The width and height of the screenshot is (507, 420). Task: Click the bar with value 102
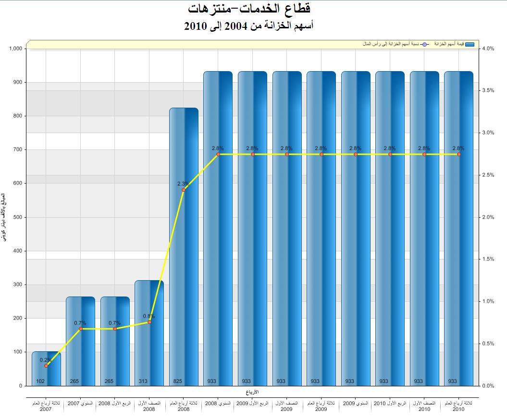click(x=46, y=370)
